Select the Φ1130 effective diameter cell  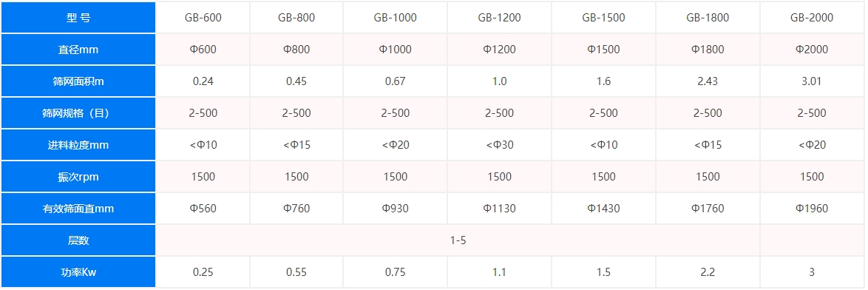coord(499,209)
